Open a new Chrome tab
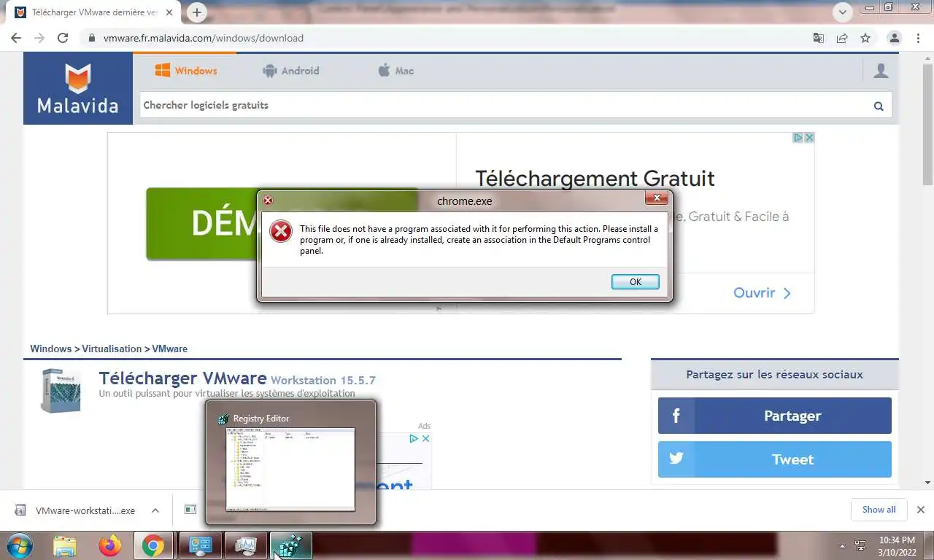This screenshot has width=934, height=560. pos(196,12)
